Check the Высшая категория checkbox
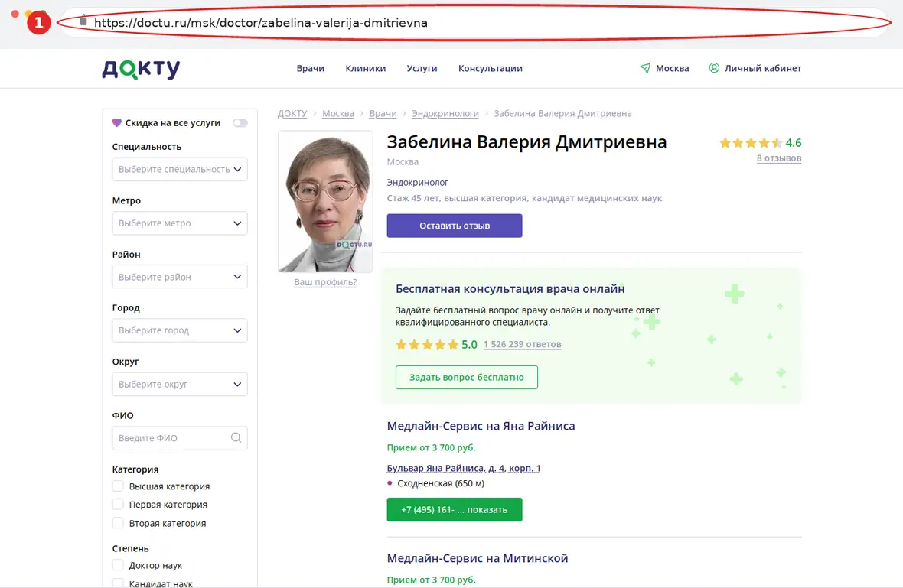Screen dimensions: 903x588 pyautogui.click(x=118, y=486)
